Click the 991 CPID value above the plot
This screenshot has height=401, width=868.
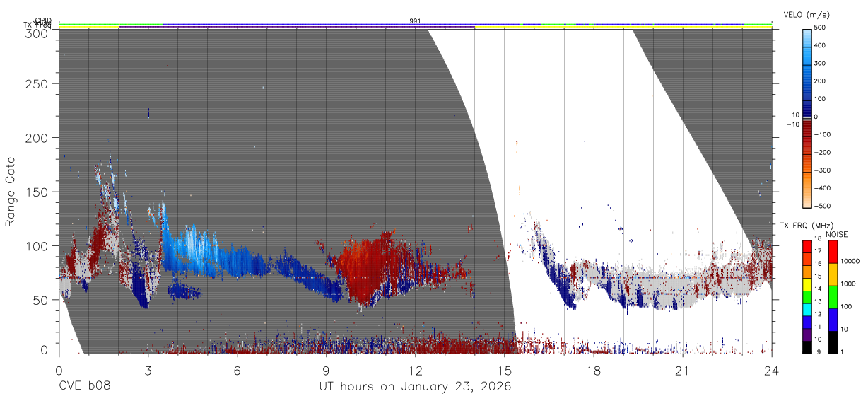click(415, 21)
